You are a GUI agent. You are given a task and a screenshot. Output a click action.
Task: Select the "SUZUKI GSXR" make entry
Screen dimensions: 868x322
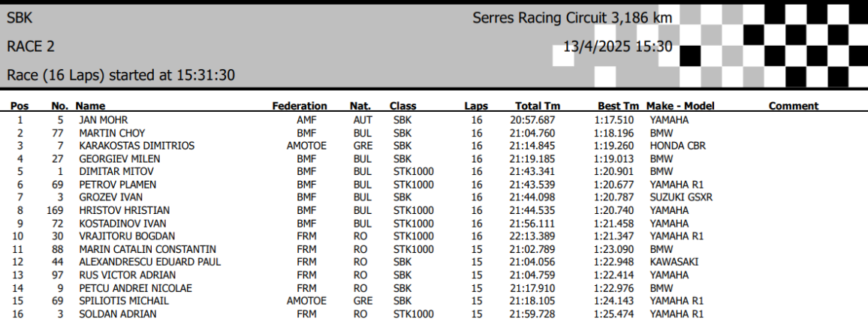pyautogui.click(x=682, y=197)
